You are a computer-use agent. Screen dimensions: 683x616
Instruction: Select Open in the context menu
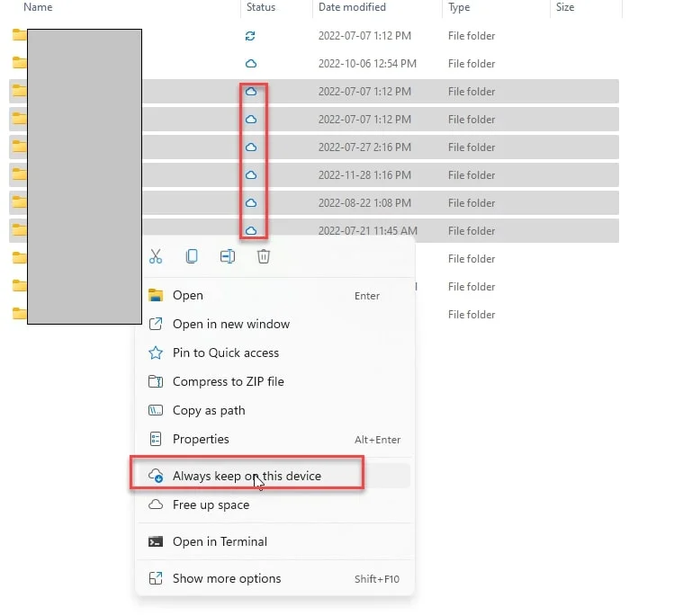(x=274, y=296)
